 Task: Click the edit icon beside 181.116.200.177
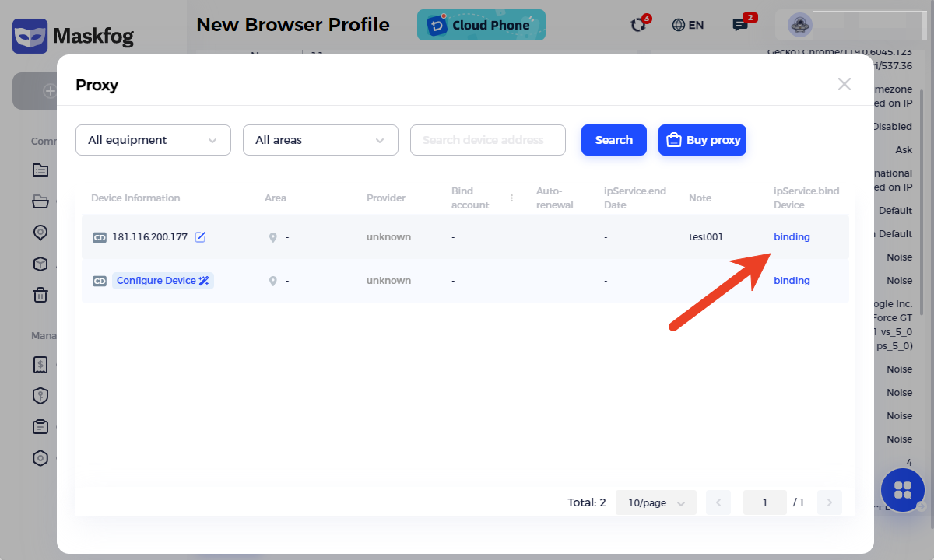[200, 237]
